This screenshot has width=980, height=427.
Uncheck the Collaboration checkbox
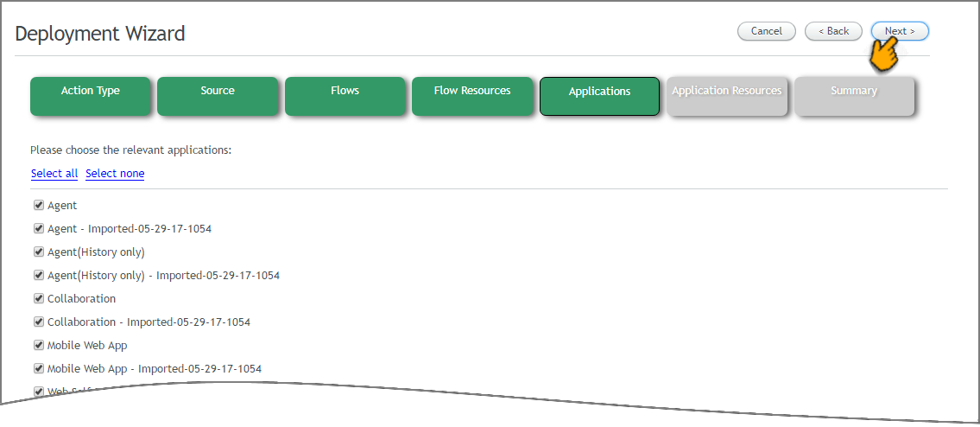point(39,299)
